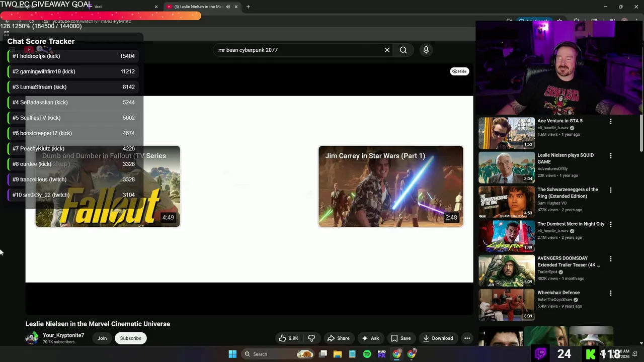The height and width of the screenshot is (362, 644).
Task: Dislike the Leslie Nielsen video
Action: [311, 338]
